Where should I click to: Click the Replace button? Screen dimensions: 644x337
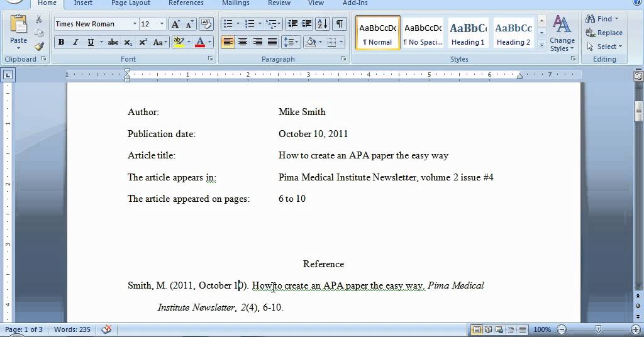(604, 33)
